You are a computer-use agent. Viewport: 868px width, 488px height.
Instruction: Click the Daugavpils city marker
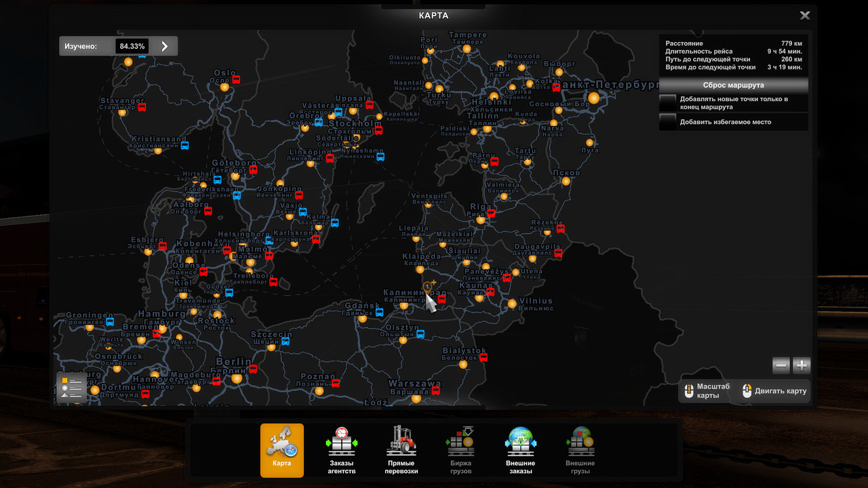coord(532,258)
